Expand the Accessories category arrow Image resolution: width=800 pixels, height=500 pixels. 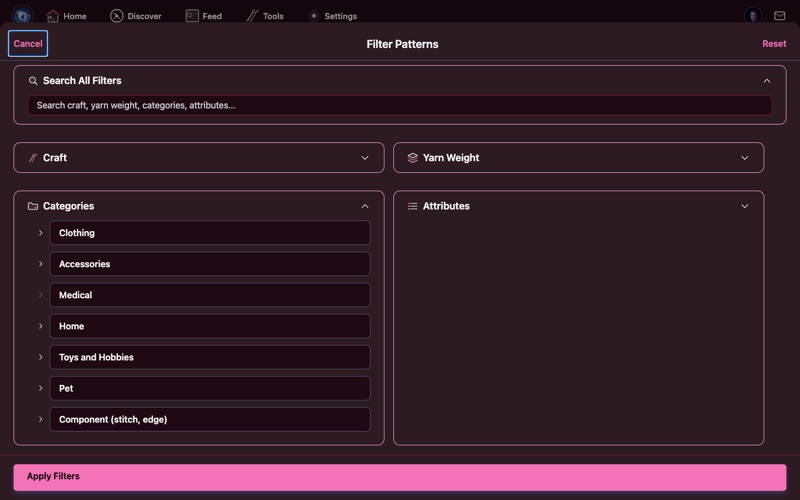40,264
